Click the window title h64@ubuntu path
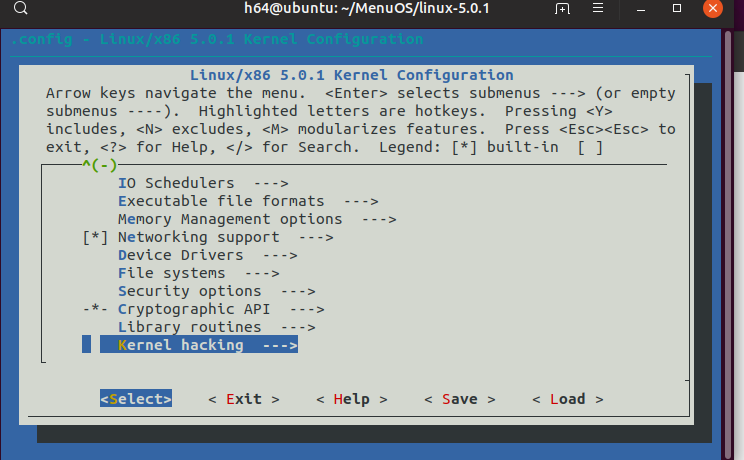 (x=366, y=8)
